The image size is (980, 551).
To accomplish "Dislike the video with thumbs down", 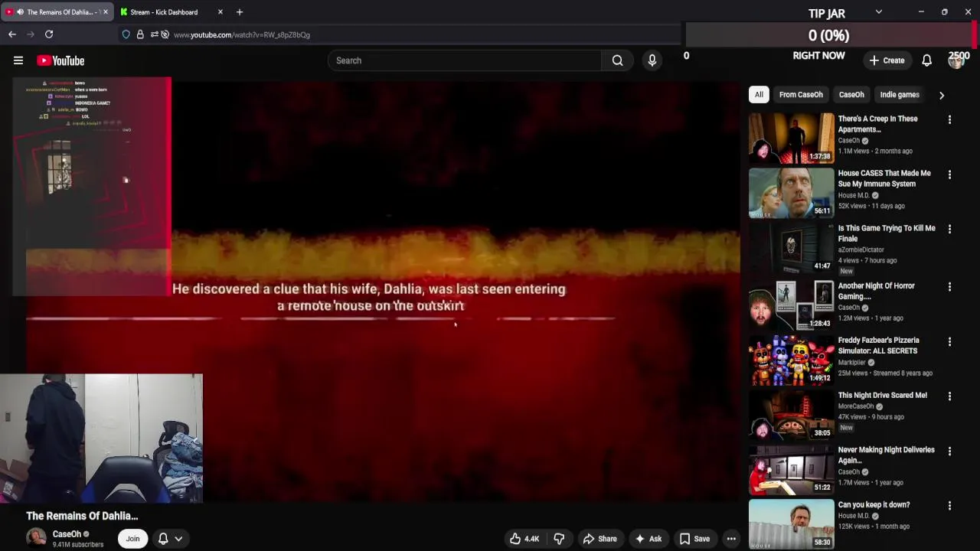I will click(559, 539).
